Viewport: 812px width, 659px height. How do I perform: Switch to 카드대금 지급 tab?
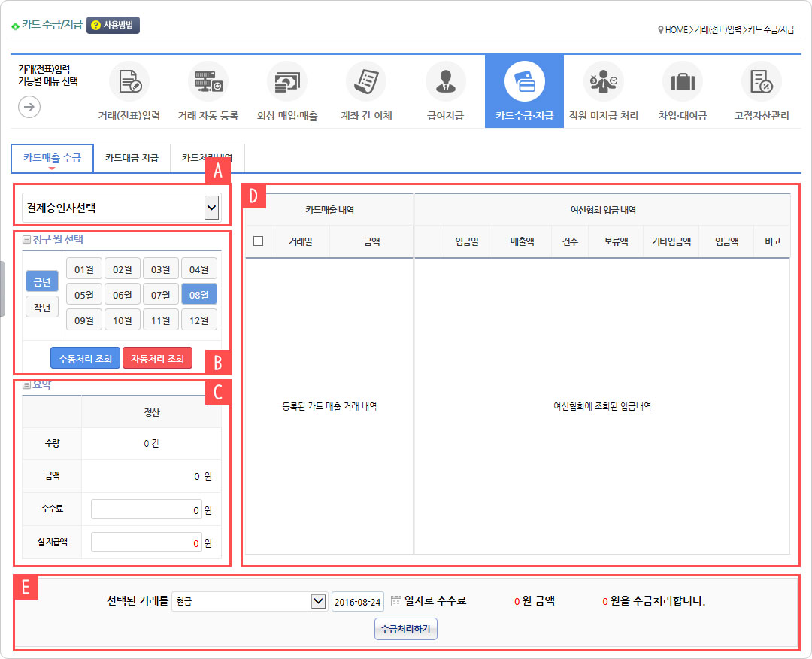[x=132, y=159]
